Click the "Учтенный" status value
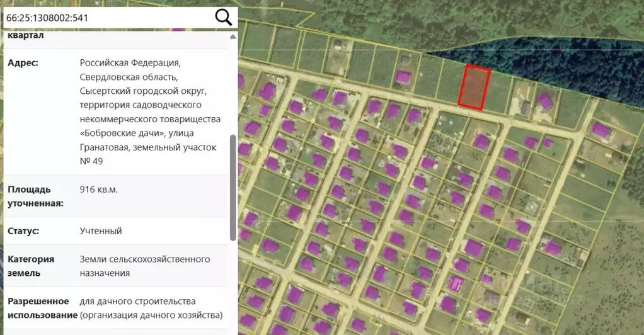The height and width of the screenshot is (335, 644). (x=101, y=231)
